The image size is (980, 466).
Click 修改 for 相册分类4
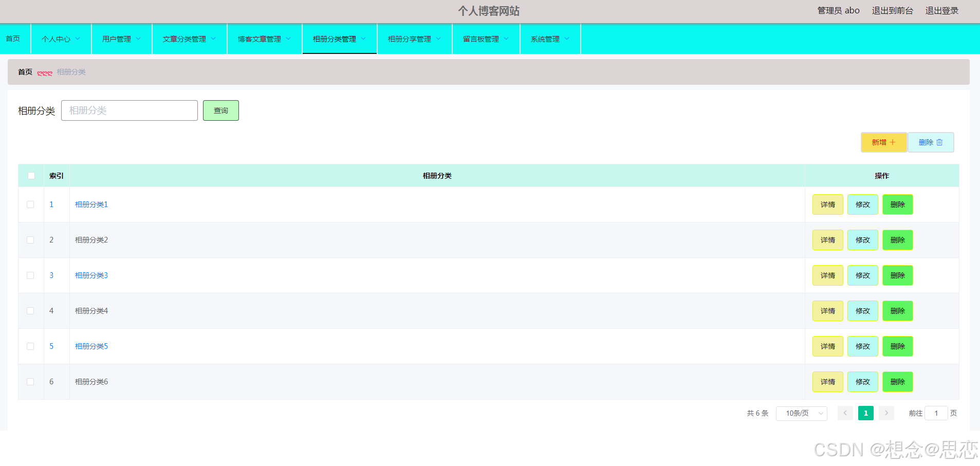863,311
